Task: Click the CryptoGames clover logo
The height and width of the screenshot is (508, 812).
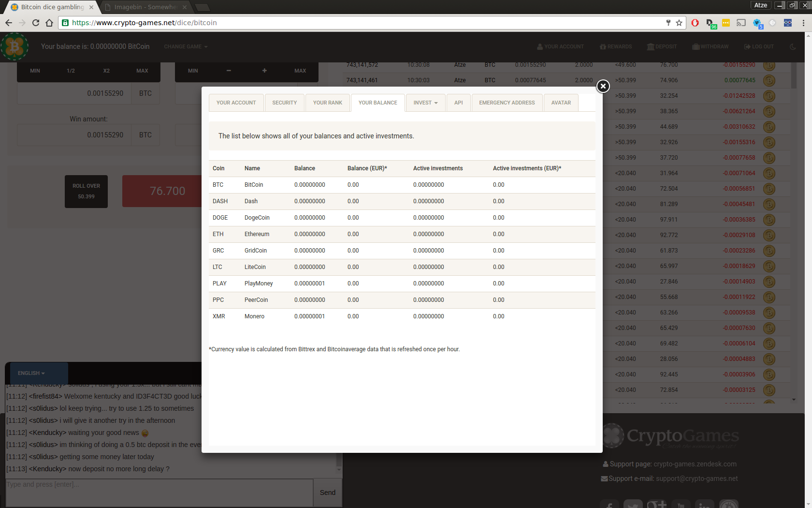Action: click(14, 46)
